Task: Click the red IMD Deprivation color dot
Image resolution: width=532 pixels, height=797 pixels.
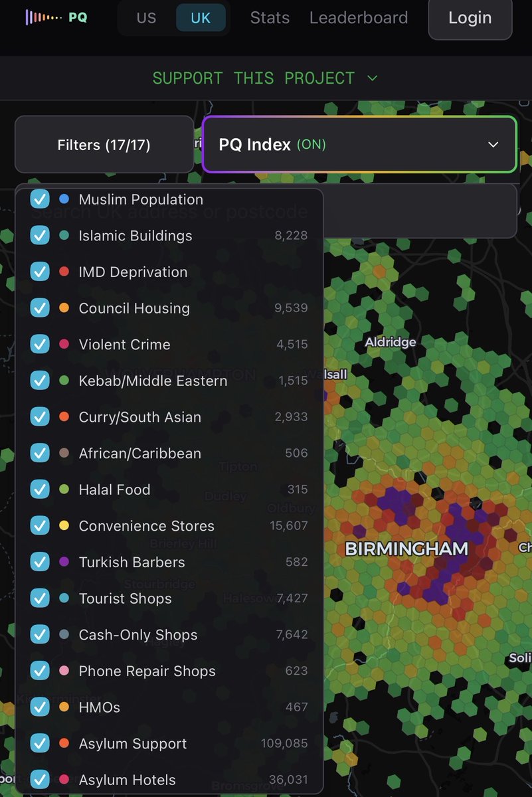Action: (64, 272)
